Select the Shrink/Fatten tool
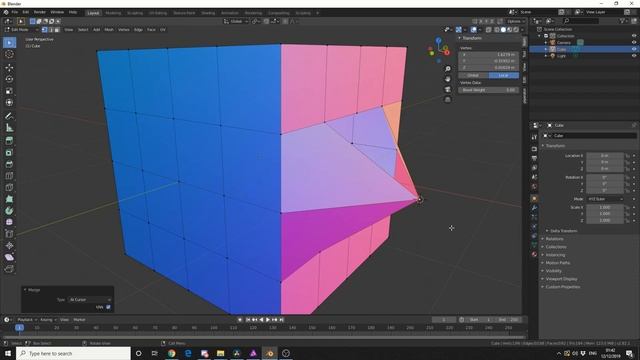Screen dimensions: 640x360 (x=9, y=246)
